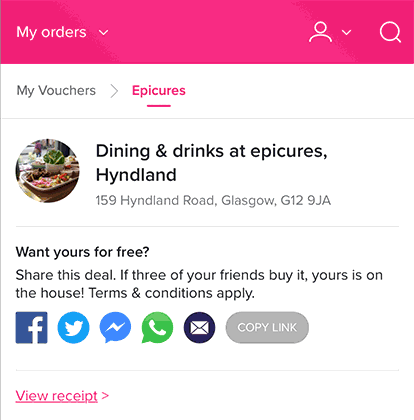This screenshot has height=420, width=414.
Task: Click the 159 Hyndland Road address text
Action: 213,200
